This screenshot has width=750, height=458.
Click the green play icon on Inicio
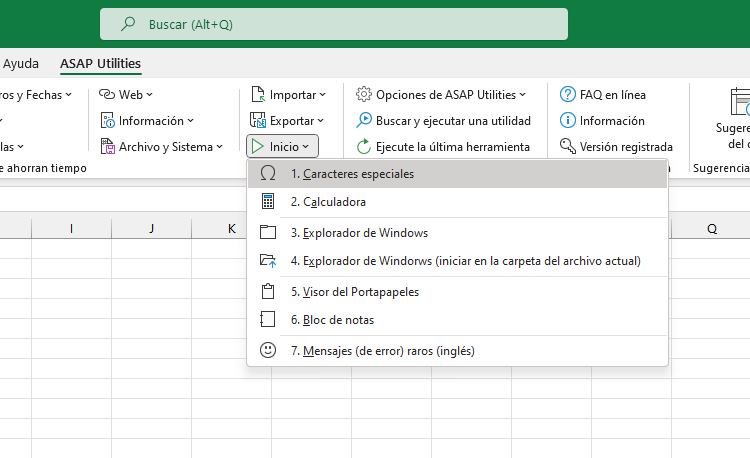tap(258, 146)
